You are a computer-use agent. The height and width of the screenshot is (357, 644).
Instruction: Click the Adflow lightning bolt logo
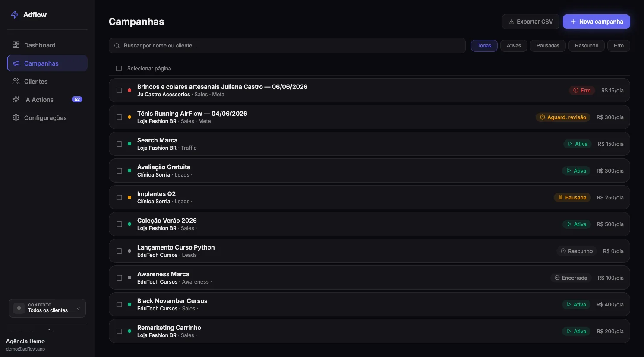coord(15,15)
